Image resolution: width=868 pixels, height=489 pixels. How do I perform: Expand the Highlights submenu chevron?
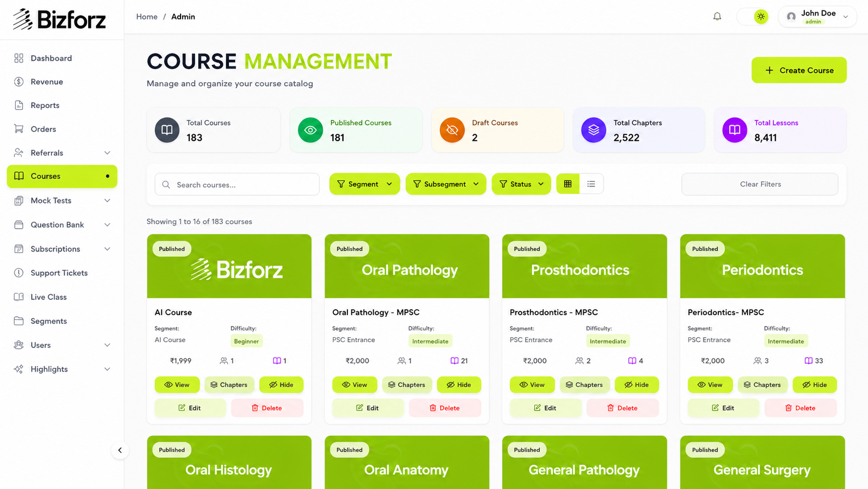coord(107,369)
